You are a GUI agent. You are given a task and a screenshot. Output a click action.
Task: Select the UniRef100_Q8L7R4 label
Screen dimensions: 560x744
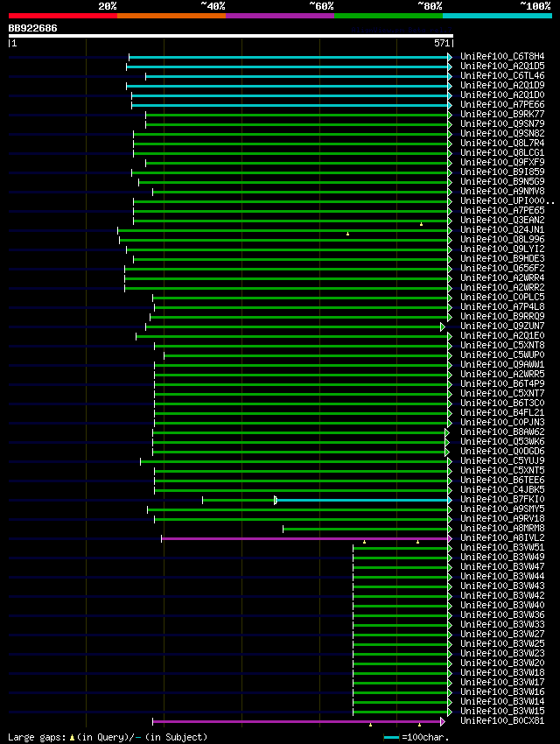pos(502,143)
